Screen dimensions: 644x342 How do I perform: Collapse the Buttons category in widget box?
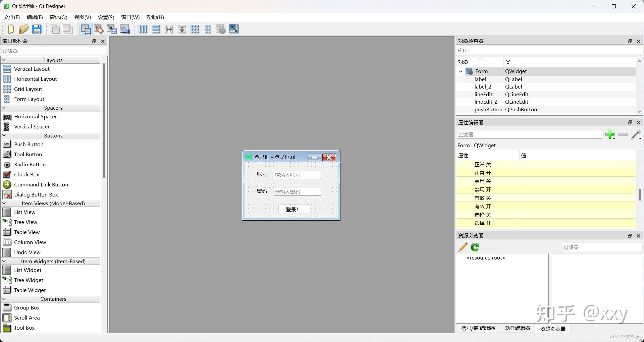tap(4, 135)
